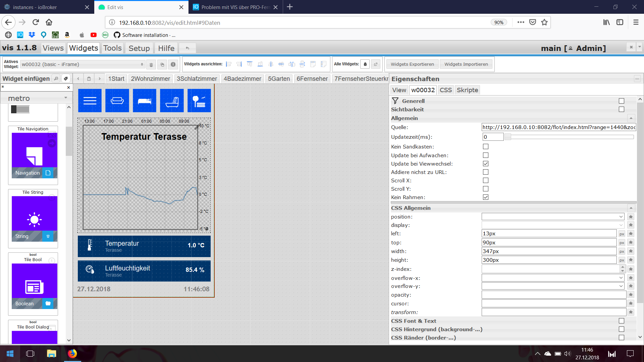Toggle Scroll X checkbox
Viewport: 644px width, 362px height.
tap(486, 180)
